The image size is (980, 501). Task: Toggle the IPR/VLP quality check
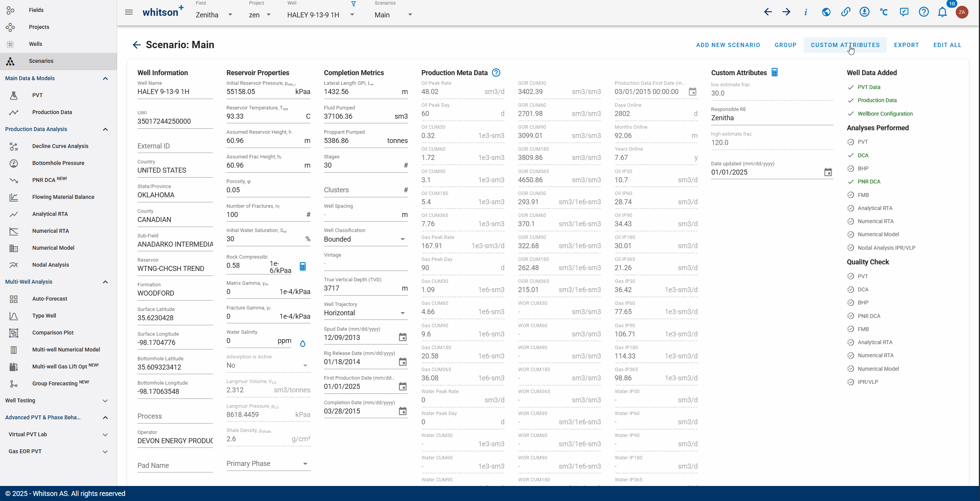tap(851, 382)
